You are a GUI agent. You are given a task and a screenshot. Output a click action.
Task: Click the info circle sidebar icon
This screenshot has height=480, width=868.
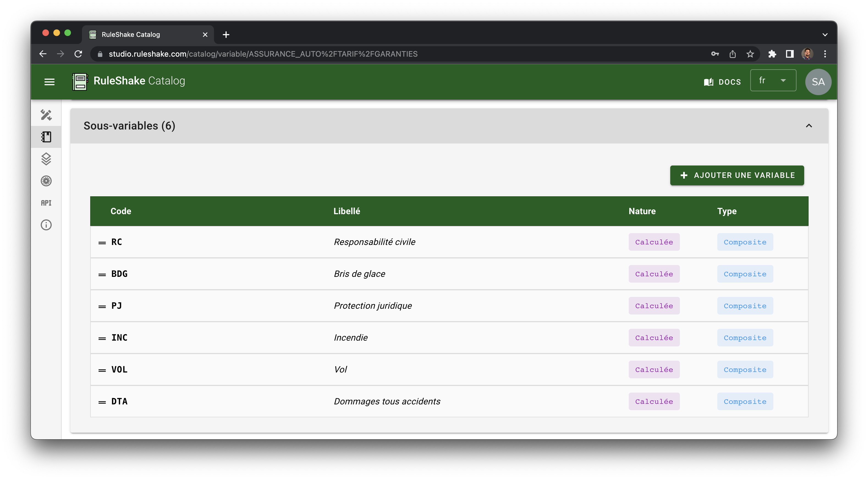pyautogui.click(x=46, y=225)
